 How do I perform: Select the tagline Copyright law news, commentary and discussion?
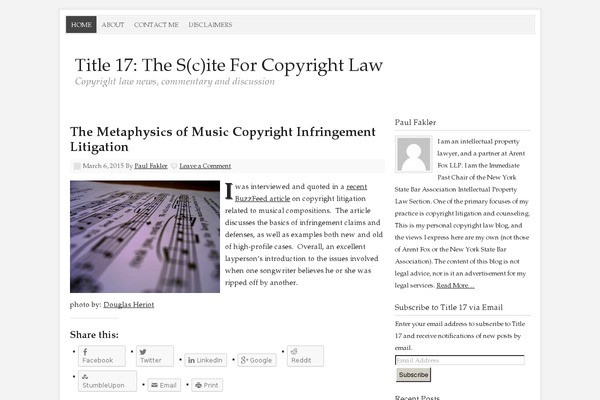(x=175, y=82)
